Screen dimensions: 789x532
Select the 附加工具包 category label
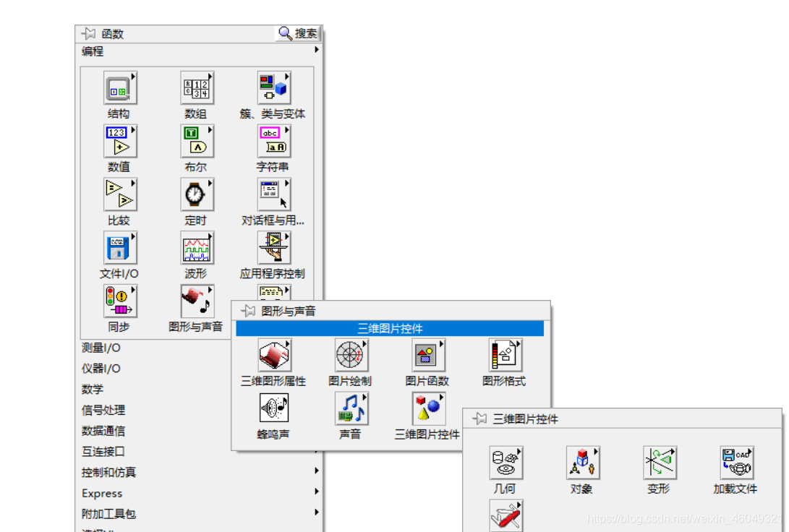tap(108, 514)
